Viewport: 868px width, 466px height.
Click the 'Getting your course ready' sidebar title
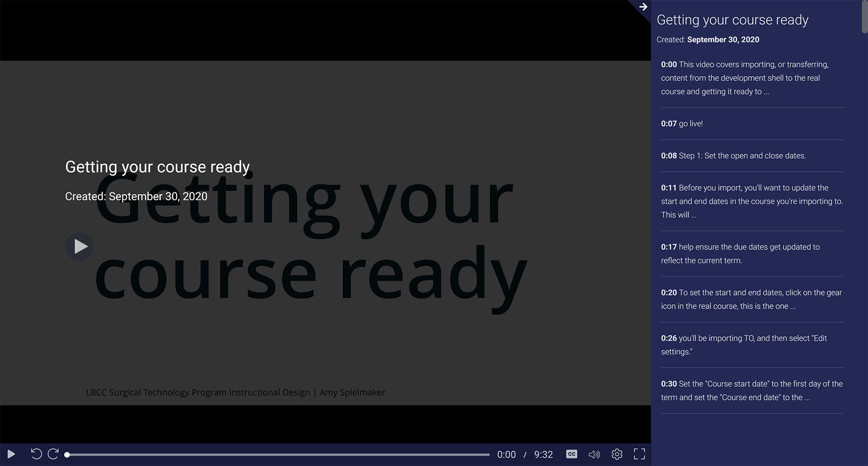732,20
